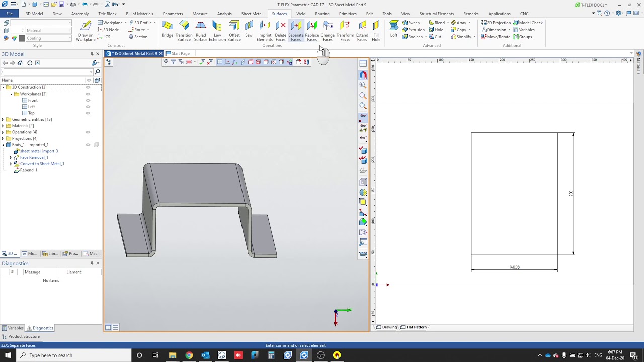Select the Hole operation
644x362 pixels.
click(x=436, y=30)
